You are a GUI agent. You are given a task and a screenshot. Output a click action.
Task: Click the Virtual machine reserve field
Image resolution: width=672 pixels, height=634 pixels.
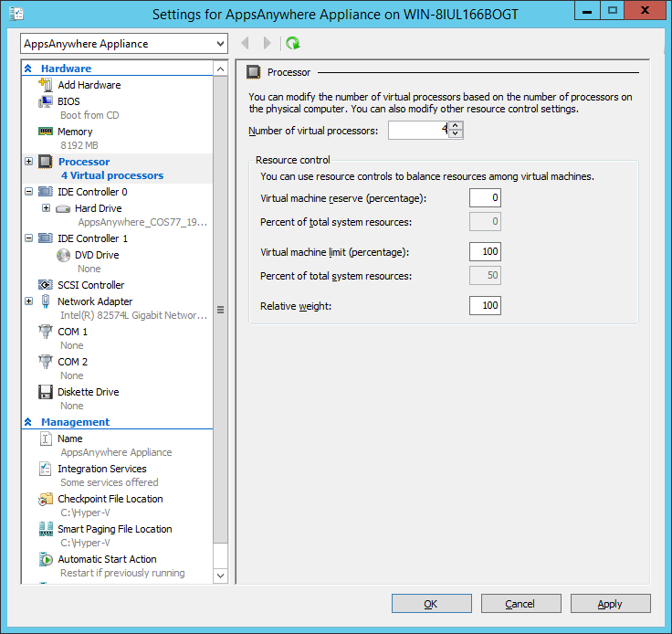coord(485,197)
